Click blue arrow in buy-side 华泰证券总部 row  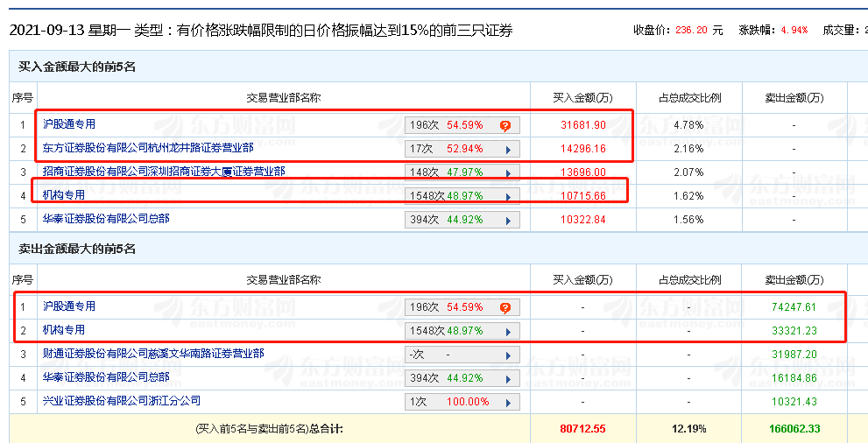coord(508,220)
